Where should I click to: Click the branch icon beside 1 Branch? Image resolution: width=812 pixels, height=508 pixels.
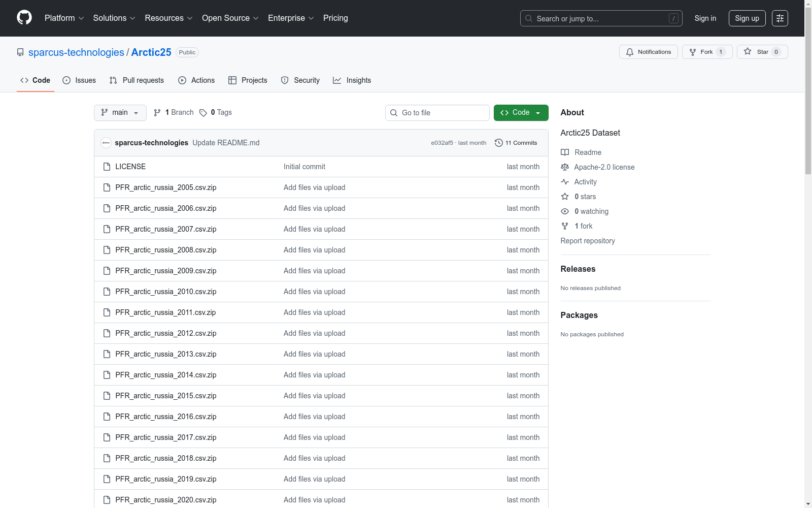pos(157,113)
